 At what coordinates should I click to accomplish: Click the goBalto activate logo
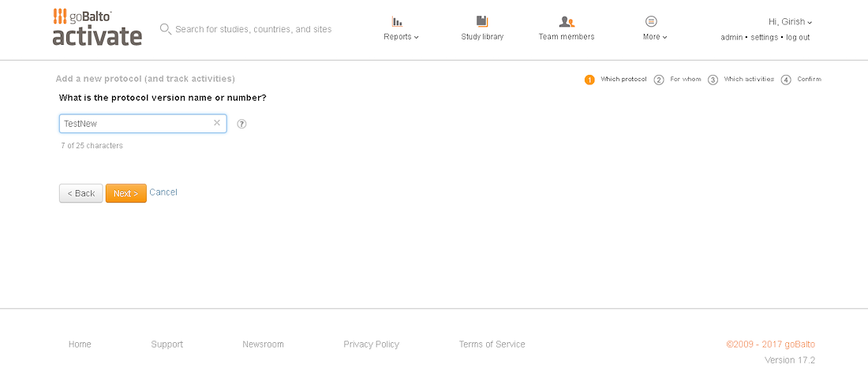[x=97, y=27]
